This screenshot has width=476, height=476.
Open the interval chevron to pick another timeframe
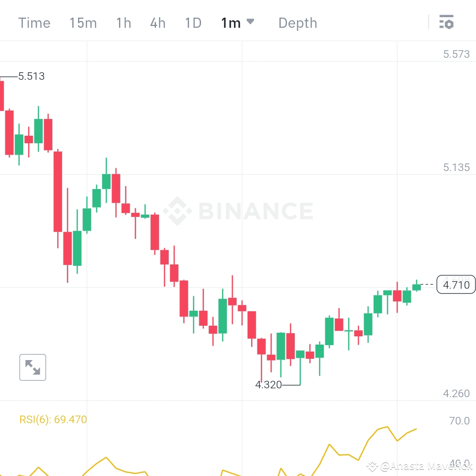(251, 22)
